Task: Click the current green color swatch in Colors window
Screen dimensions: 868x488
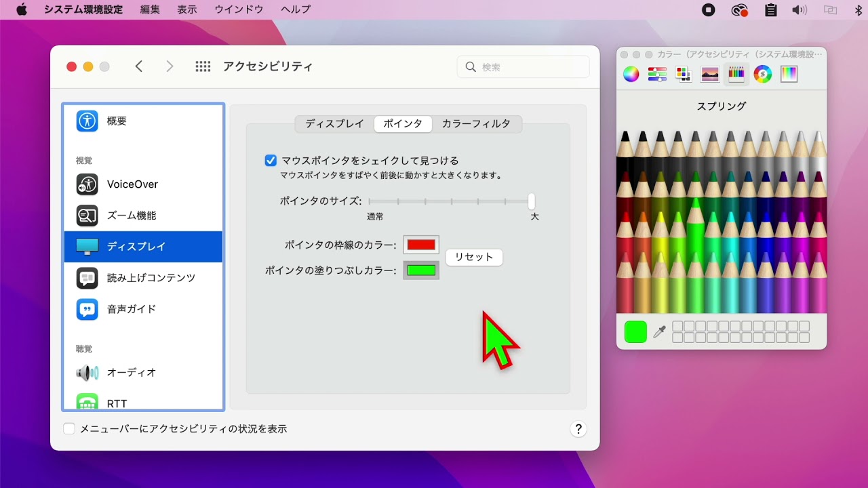Action: pos(635,332)
